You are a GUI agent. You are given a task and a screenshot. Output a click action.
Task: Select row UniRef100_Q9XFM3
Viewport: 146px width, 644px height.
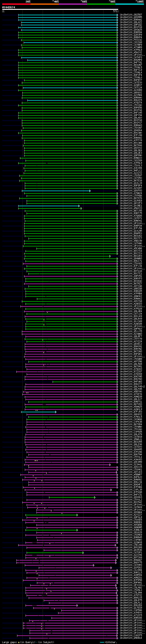tap(131, 191)
